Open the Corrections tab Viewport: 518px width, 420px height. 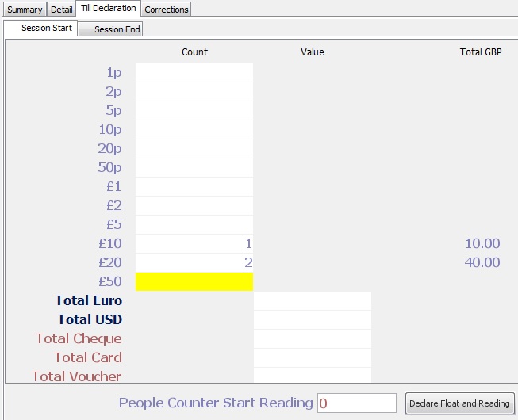point(166,10)
